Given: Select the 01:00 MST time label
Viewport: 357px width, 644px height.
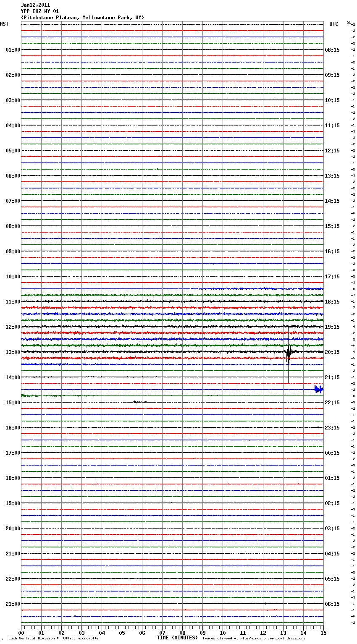Looking at the screenshot, I should point(13,50).
